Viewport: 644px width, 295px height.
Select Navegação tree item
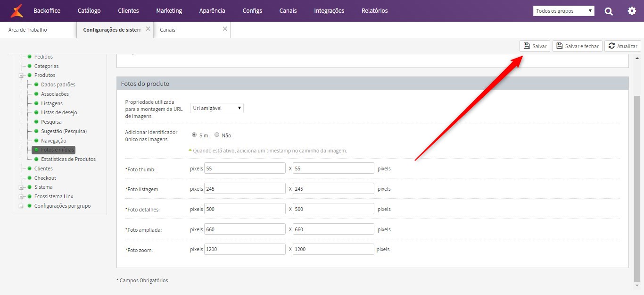coord(54,141)
